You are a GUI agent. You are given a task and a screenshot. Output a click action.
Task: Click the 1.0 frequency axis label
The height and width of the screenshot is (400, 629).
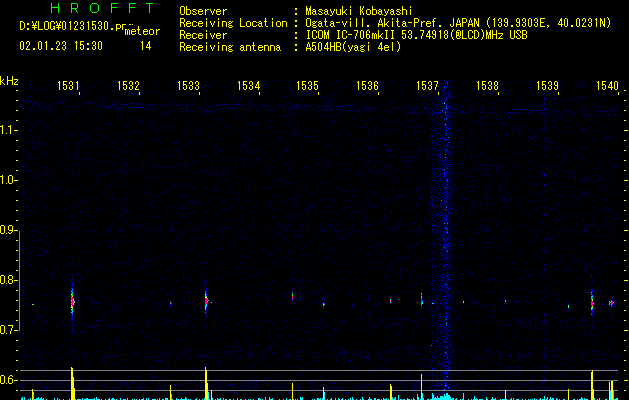point(9,180)
